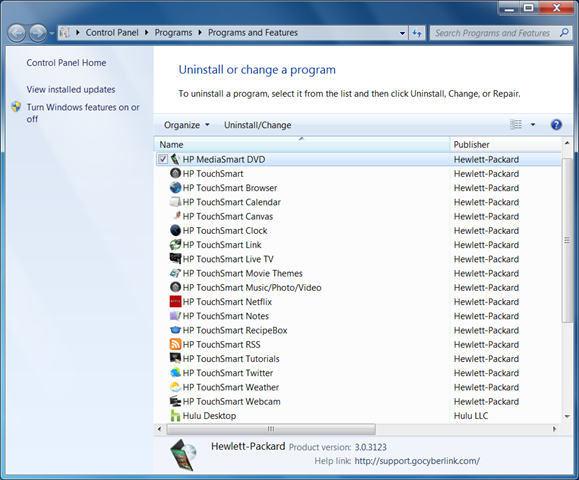Open help with the blue question mark icon

[556, 125]
